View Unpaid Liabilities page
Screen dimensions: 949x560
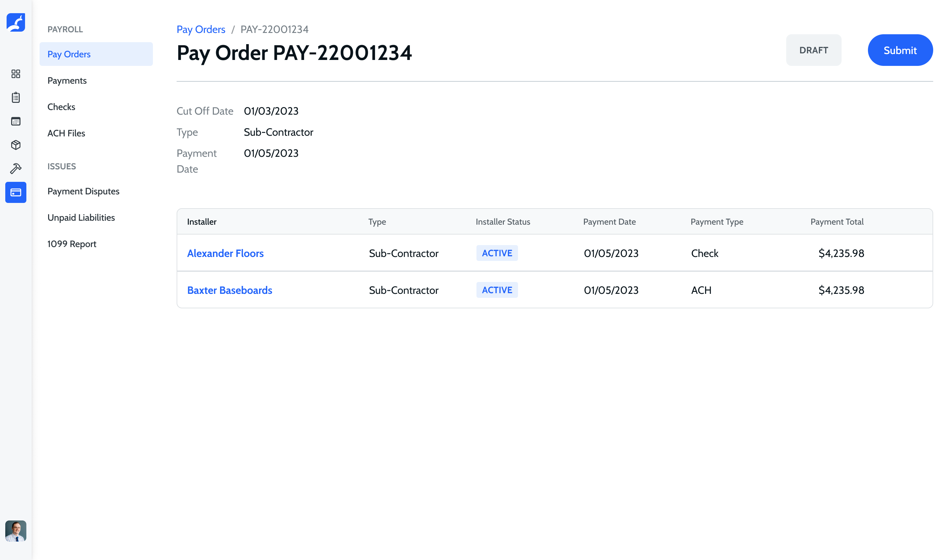[x=81, y=218]
